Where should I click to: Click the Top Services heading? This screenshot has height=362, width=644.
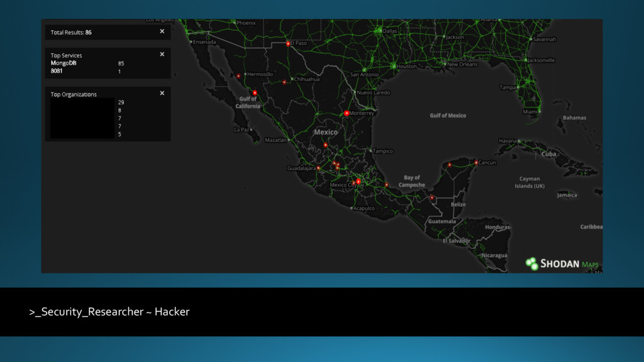click(x=66, y=55)
